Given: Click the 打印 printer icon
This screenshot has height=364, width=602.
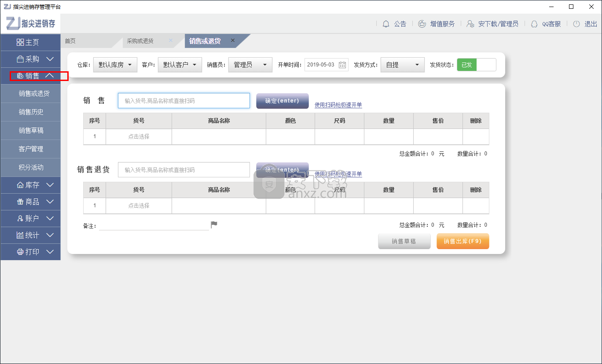Looking at the screenshot, I should [20, 252].
